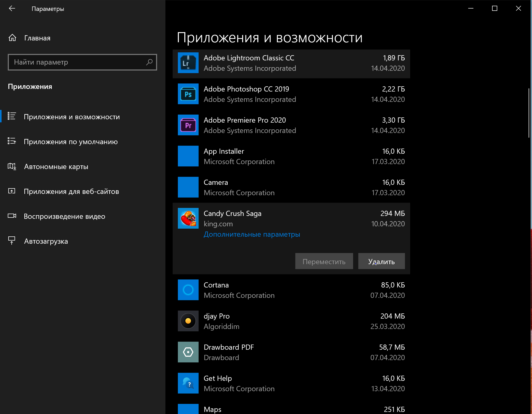Click Удалить to uninstall Candy Crush Saga
This screenshot has height=414, width=532.
pyautogui.click(x=381, y=261)
